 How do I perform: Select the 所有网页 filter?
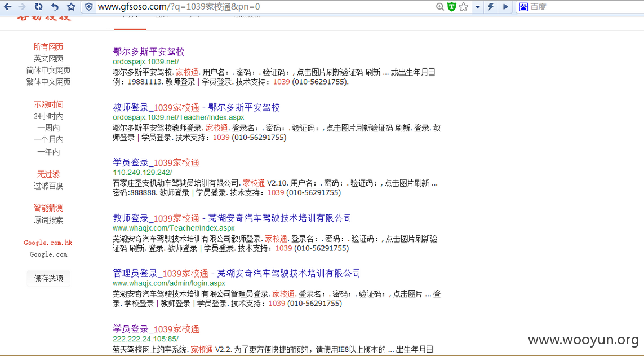click(48, 47)
